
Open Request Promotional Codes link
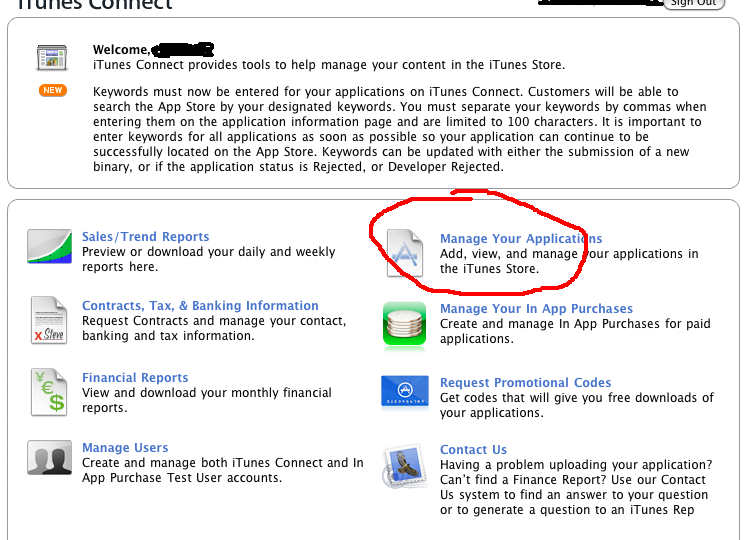point(525,383)
